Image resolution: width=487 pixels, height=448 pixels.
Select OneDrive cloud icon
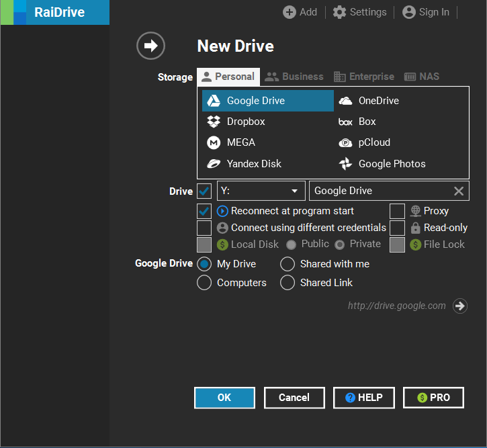click(345, 101)
